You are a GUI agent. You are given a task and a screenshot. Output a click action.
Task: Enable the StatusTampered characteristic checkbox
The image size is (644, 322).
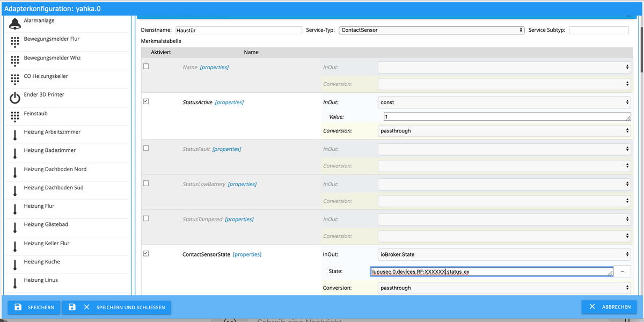tap(146, 218)
